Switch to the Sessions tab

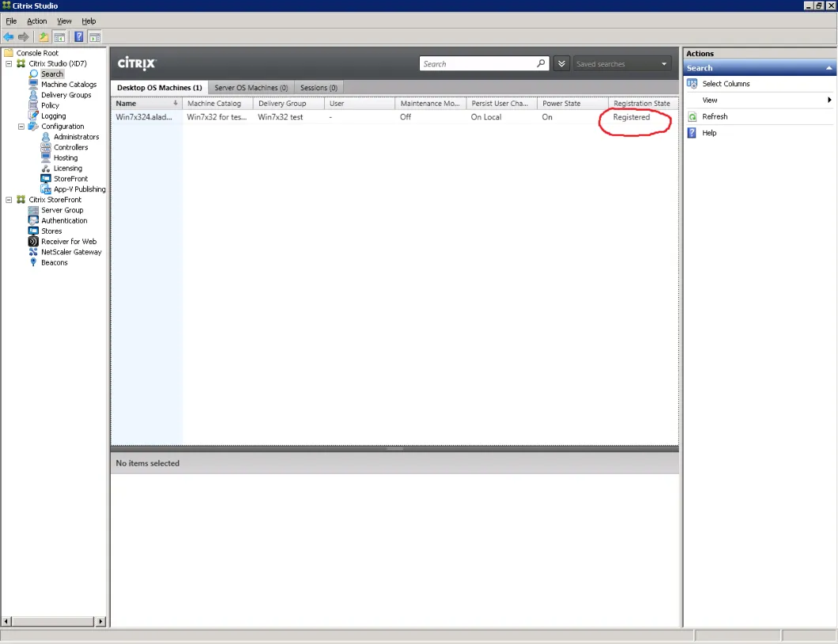click(x=319, y=88)
